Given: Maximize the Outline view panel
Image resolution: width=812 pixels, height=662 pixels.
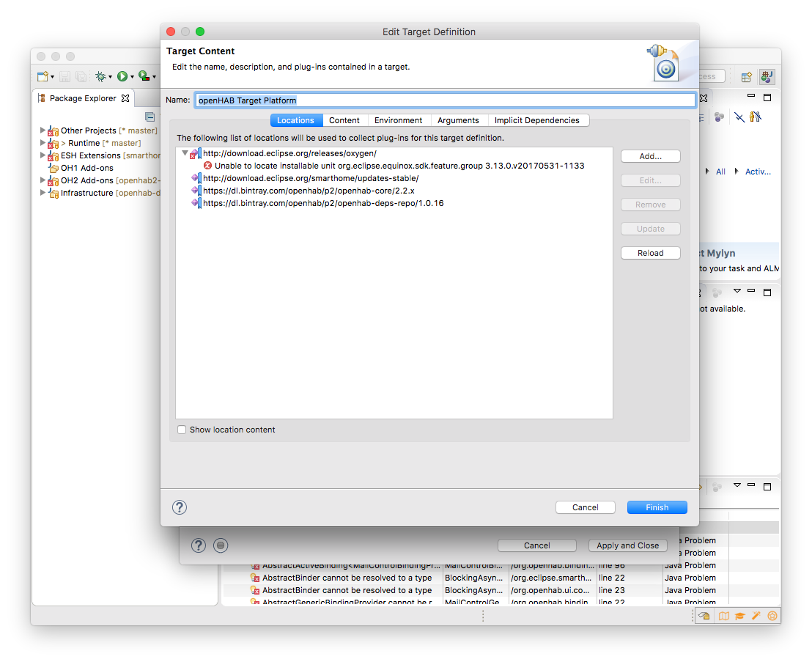Looking at the screenshot, I should [x=767, y=293].
